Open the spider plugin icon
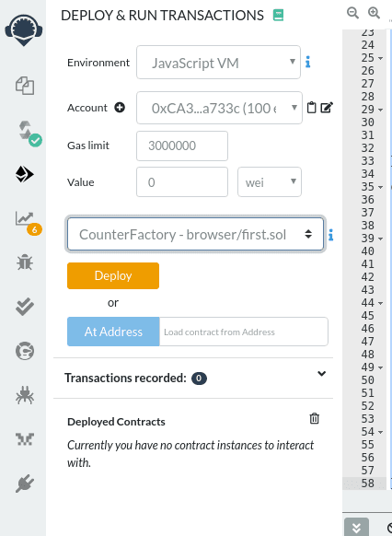Screen dimensions: 392x536 (25, 395)
